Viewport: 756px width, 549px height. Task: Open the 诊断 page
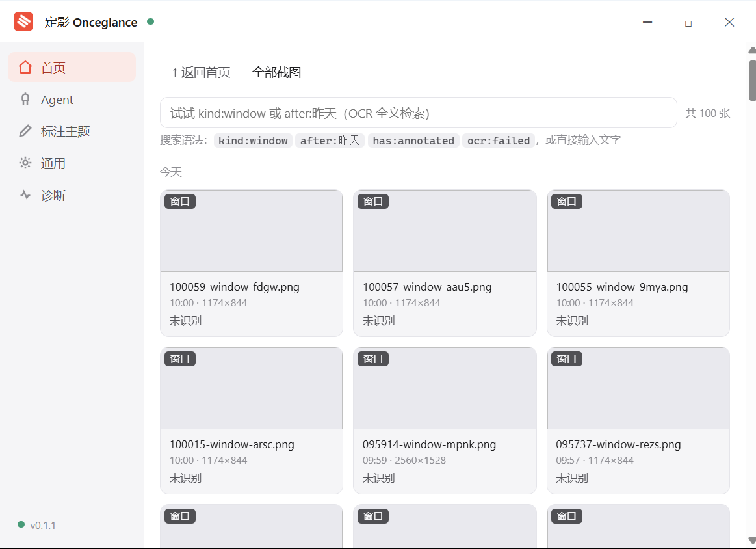[x=72, y=195]
